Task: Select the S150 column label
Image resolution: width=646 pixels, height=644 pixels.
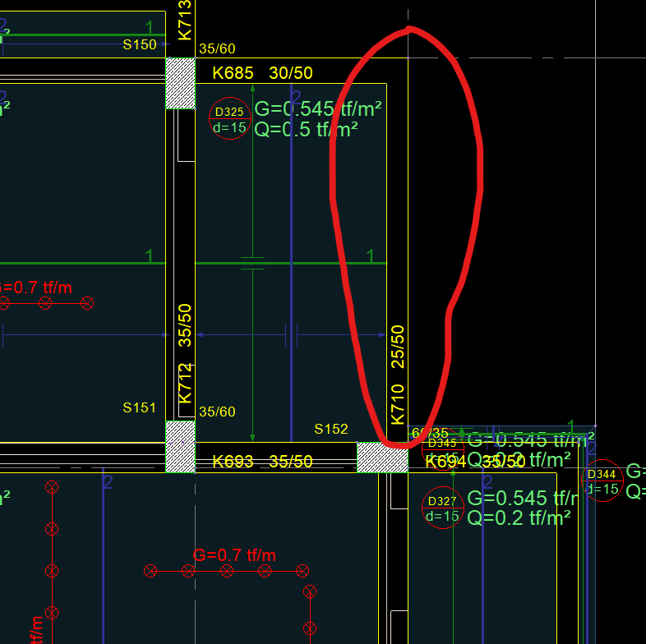Action: (140, 44)
